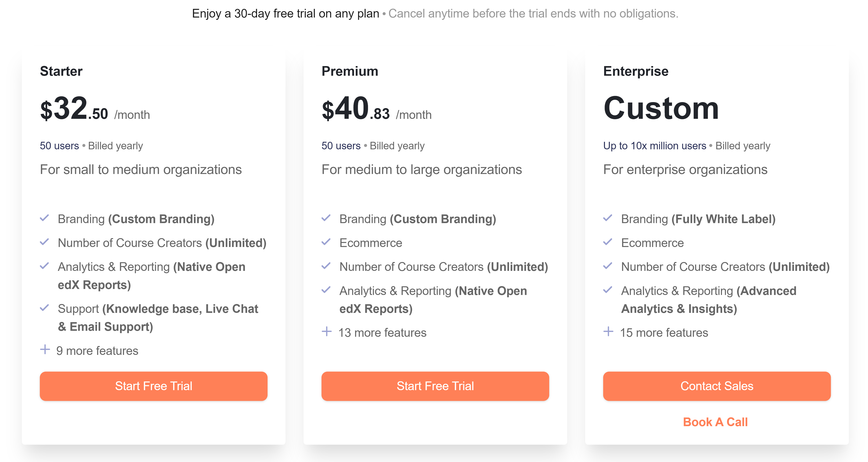The width and height of the screenshot is (868, 462).
Task: Click the Up to 10x million users text
Action: pos(655,146)
